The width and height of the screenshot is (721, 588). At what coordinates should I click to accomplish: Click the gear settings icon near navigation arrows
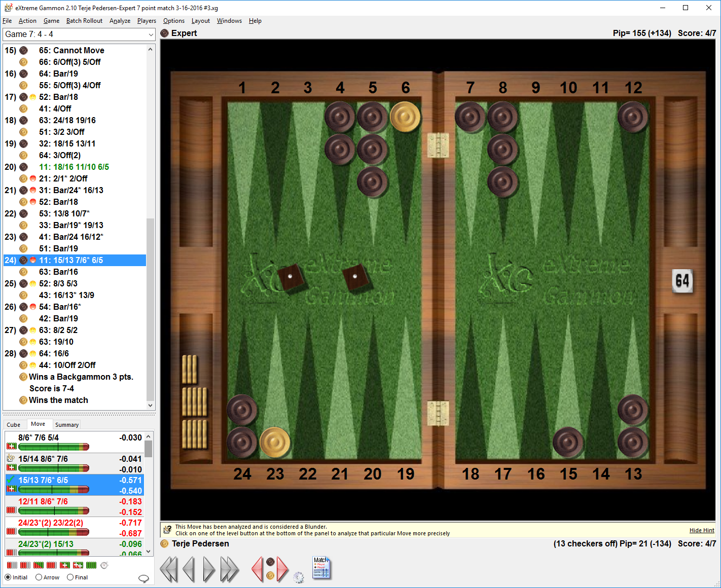pos(299,577)
